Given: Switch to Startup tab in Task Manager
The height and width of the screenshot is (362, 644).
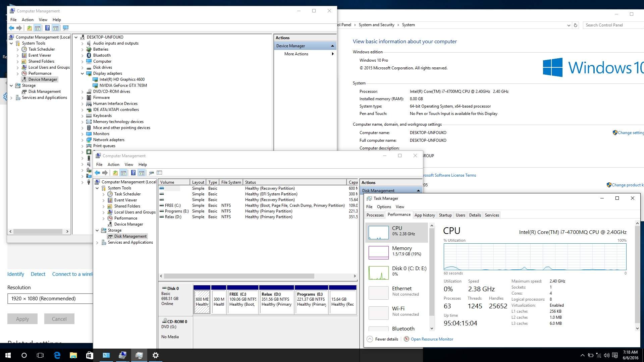Looking at the screenshot, I should [x=445, y=215].
